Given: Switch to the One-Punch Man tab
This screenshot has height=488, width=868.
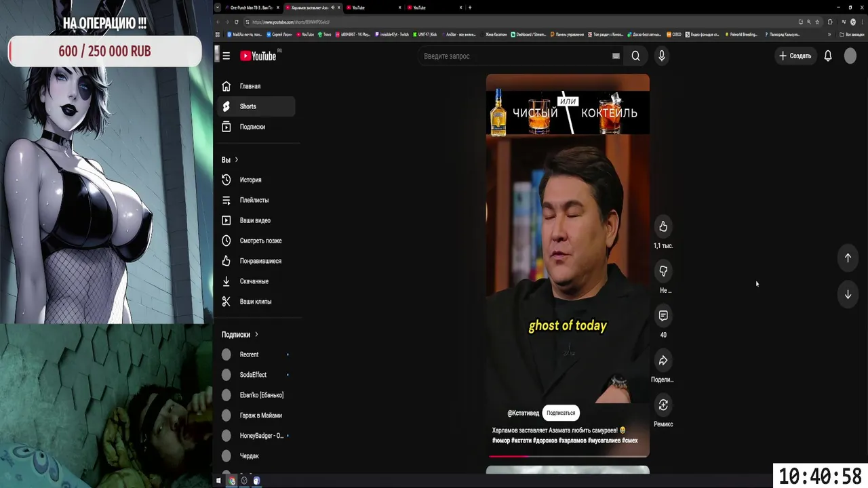Looking at the screenshot, I should click(249, 7).
